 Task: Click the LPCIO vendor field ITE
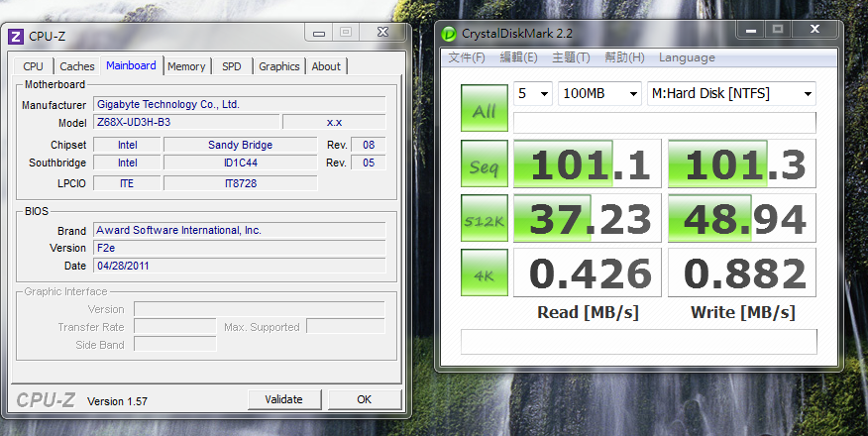coord(127,183)
